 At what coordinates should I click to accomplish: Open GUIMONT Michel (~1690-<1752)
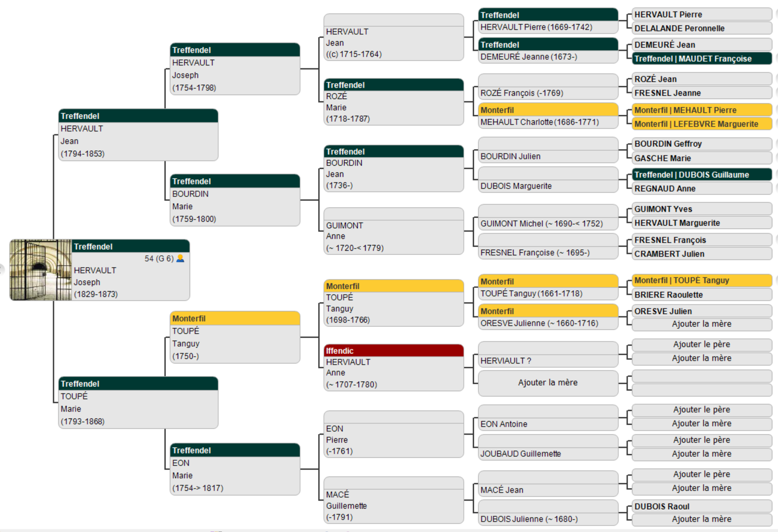coord(541,224)
